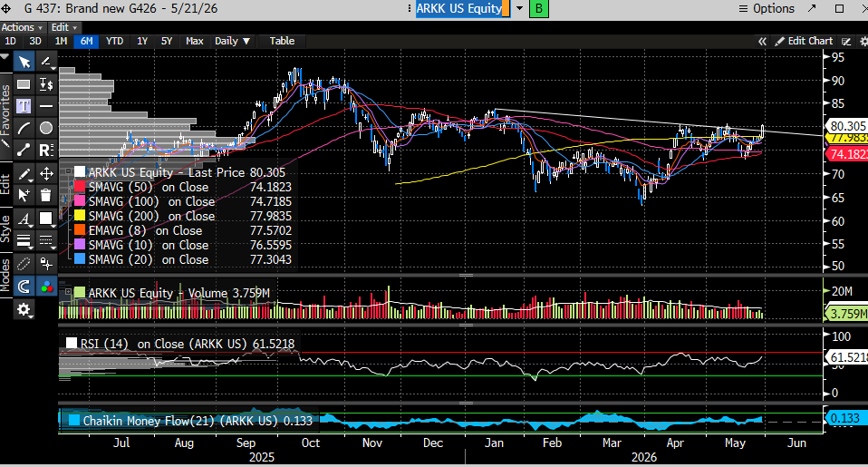The height and width of the screenshot is (467, 868).
Task: Switch to the YTD period
Action: [114, 41]
